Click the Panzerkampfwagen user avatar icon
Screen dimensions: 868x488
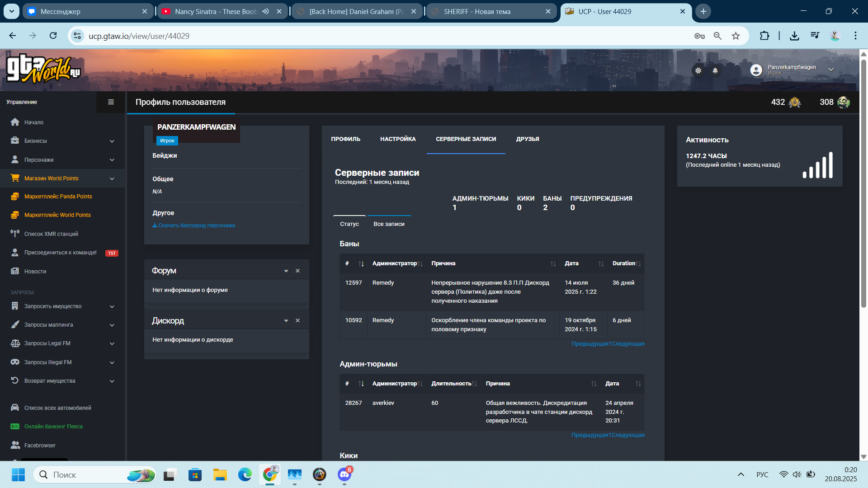pos(756,70)
